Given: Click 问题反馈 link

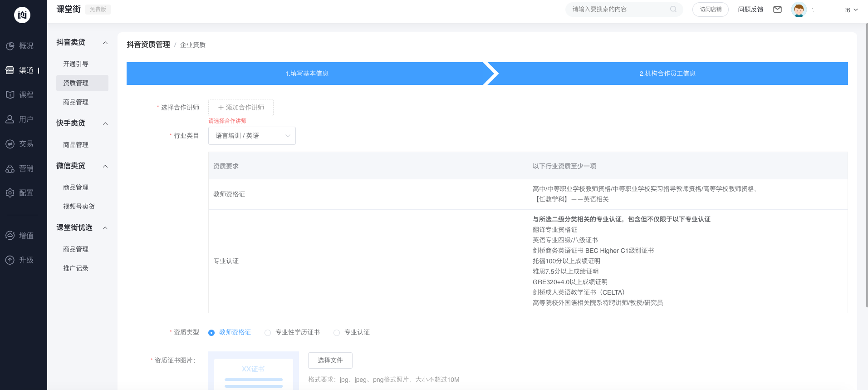Looking at the screenshot, I should tap(750, 10).
